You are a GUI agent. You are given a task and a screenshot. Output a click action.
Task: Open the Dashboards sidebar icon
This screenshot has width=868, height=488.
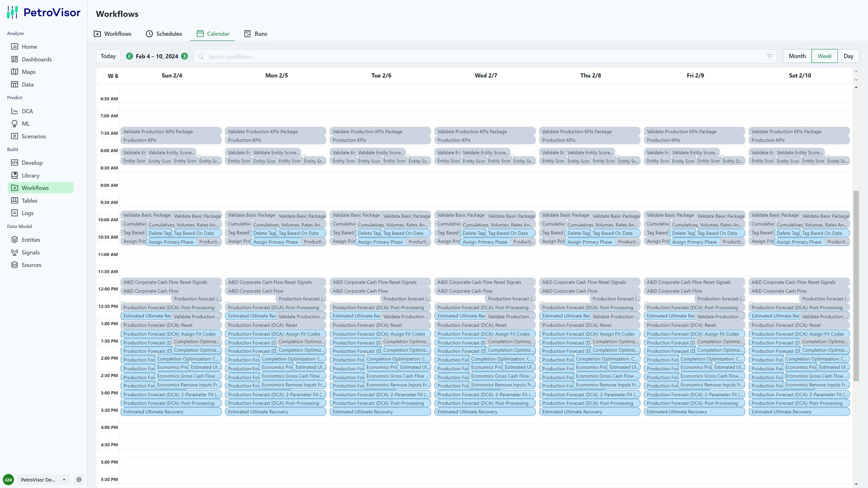15,59
